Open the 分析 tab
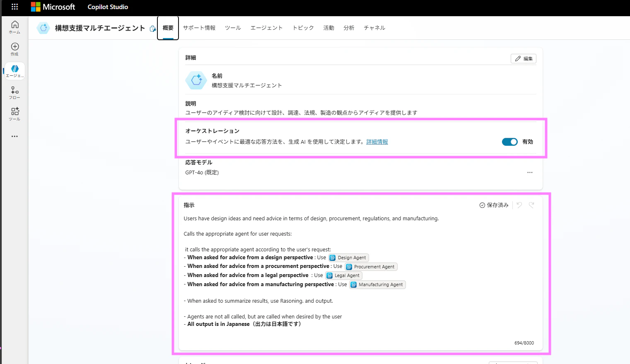630x364 pixels. click(x=349, y=28)
